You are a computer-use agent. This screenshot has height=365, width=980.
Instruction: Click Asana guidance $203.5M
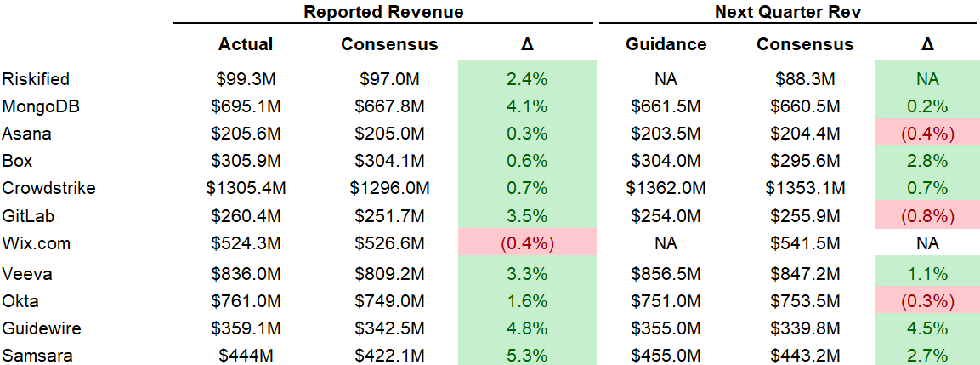click(x=666, y=134)
